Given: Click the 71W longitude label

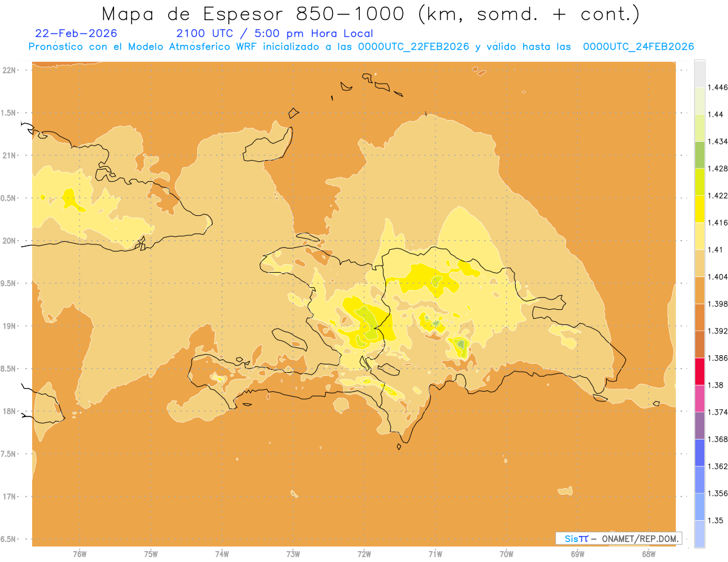Looking at the screenshot, I should tap(435, 554).
